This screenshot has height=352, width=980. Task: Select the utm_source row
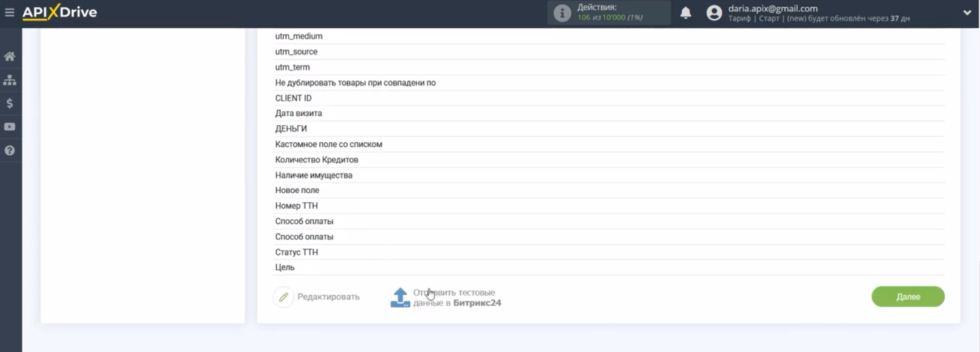pyautogui.click(x=609, y=52)
